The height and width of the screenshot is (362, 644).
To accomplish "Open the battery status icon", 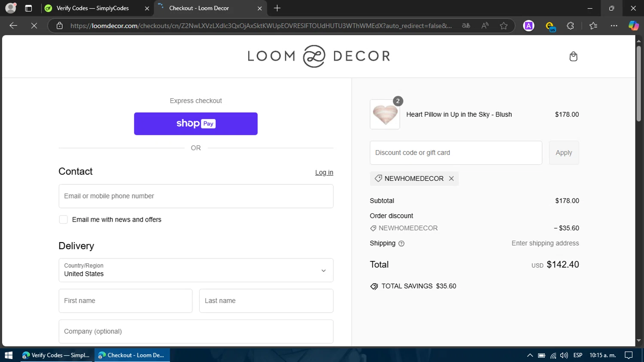I will (541, 355).
